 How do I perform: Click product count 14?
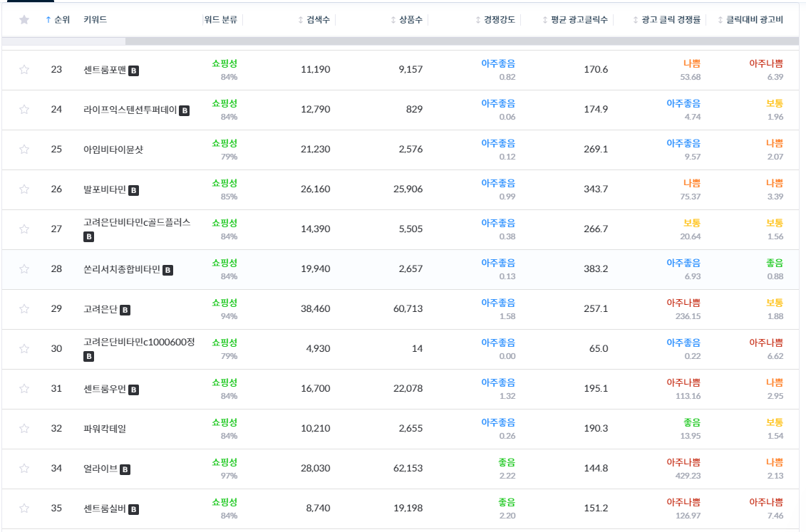coord(418,349)
